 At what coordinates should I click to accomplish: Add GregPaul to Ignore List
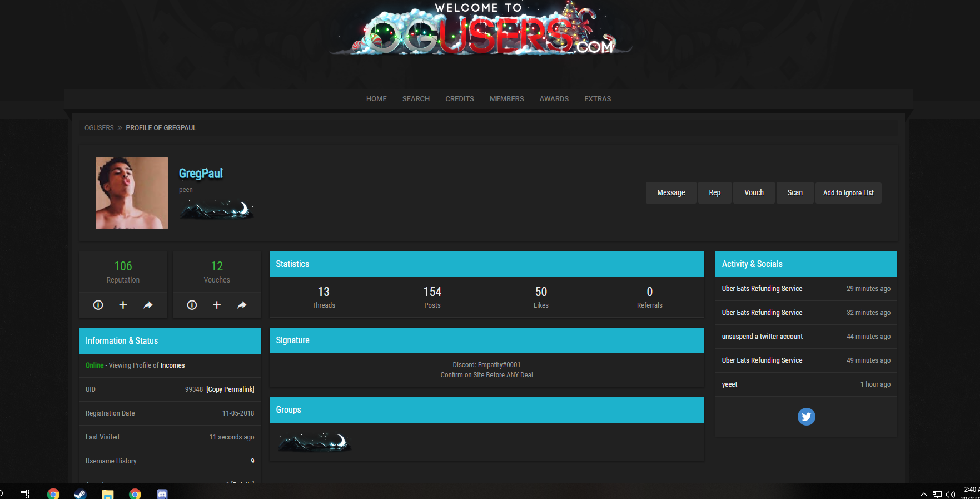(x=848, y=193)
